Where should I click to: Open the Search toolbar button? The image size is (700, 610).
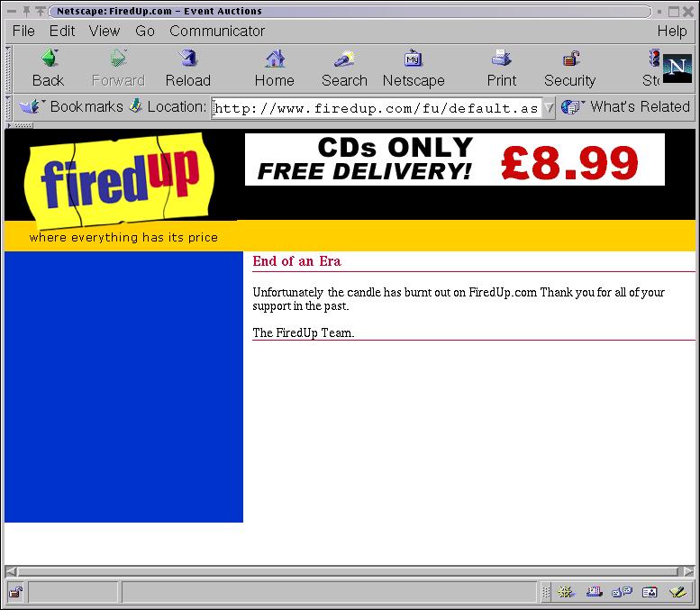[344, 68]
